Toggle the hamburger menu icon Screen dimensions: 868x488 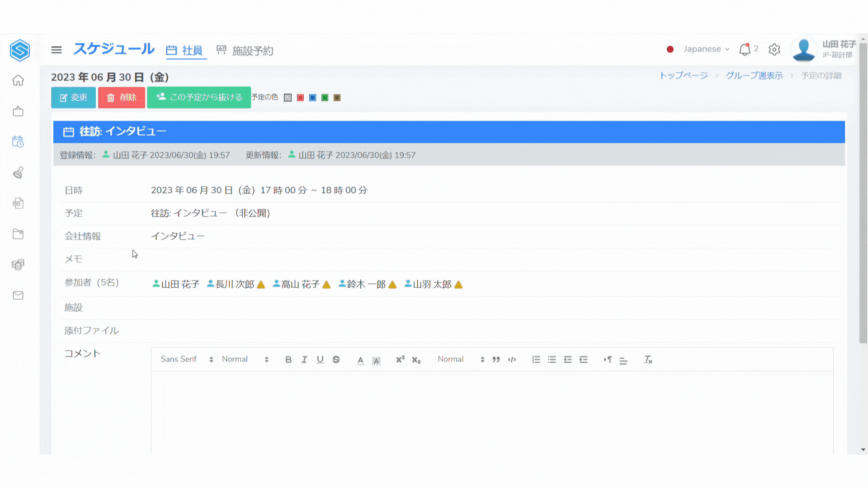click(57, 50)
